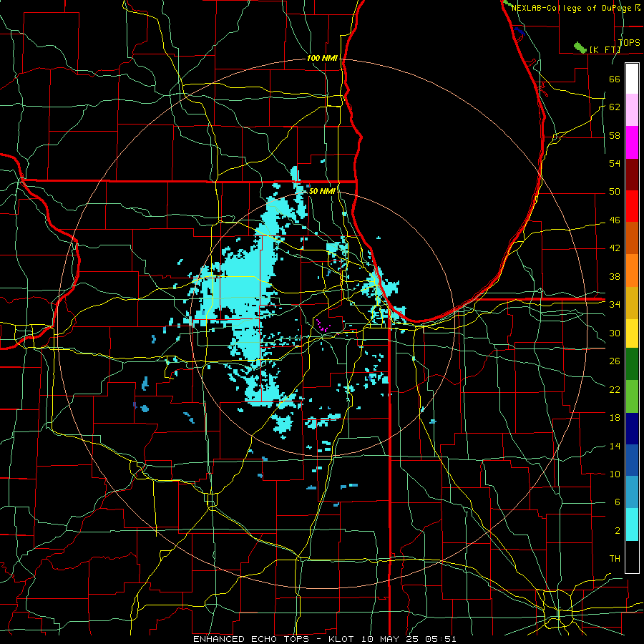Click the legend value '30'

point(615,333)
